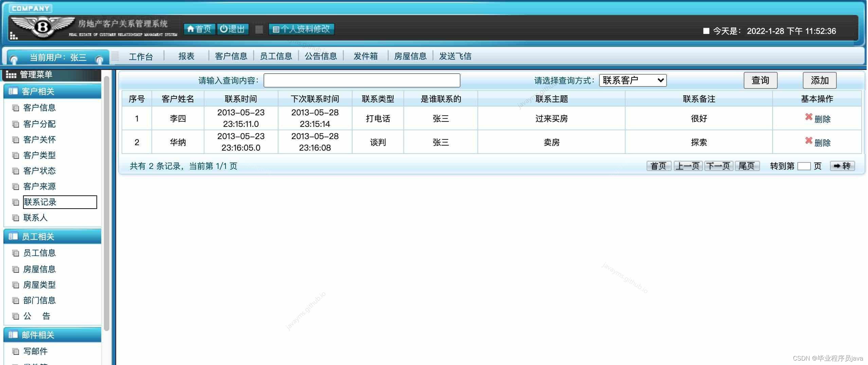The width and height of the screenshot is (868, 365).
Task: Switch to top 员工信息 tab
Action: pos(276,56)
